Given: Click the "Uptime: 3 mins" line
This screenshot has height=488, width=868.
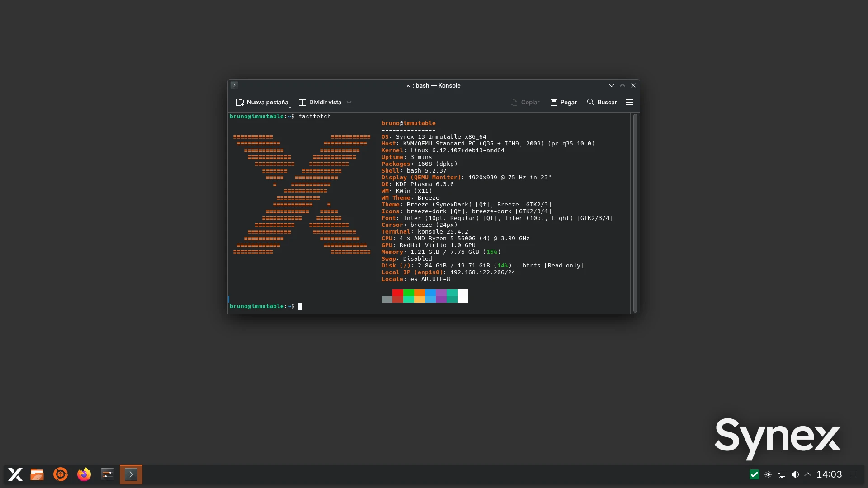Looking at the screenshot, I should pyautogui.click(x=407, y=157).
